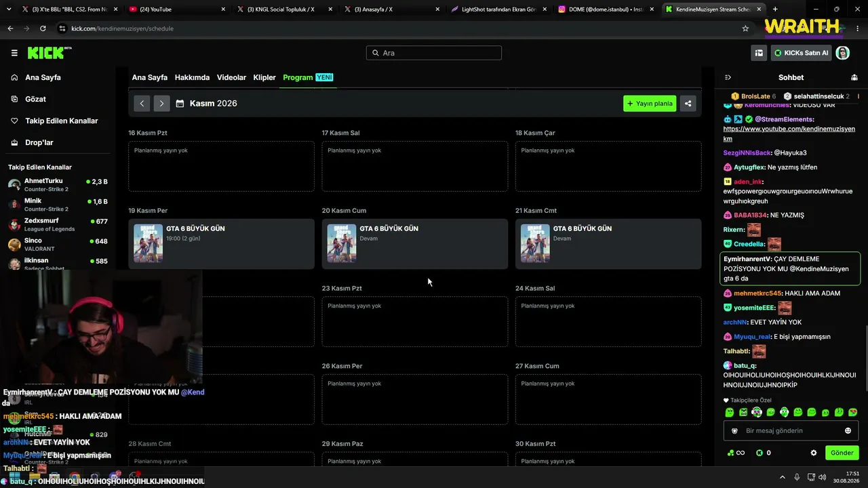Go back in browser history
This screenshot has width=868, height=488.
coord(10,28)
